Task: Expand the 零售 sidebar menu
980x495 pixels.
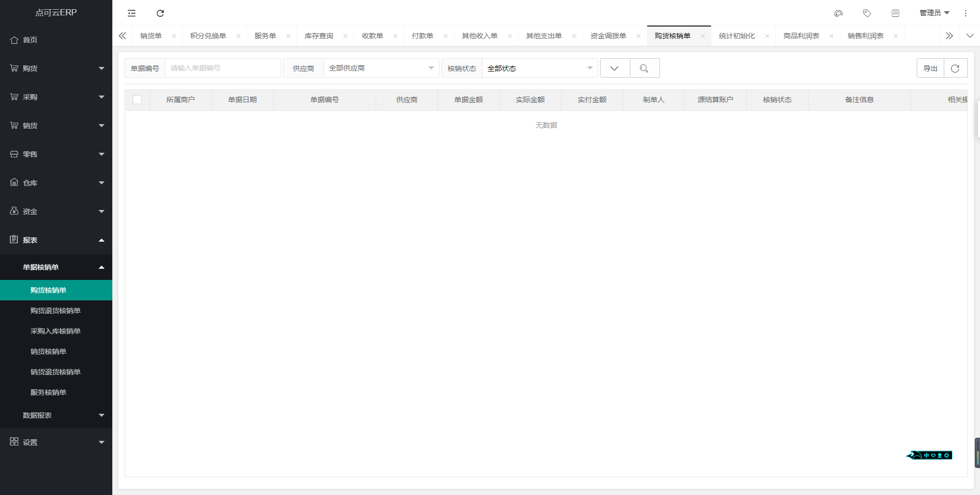Action: [56, 154]
